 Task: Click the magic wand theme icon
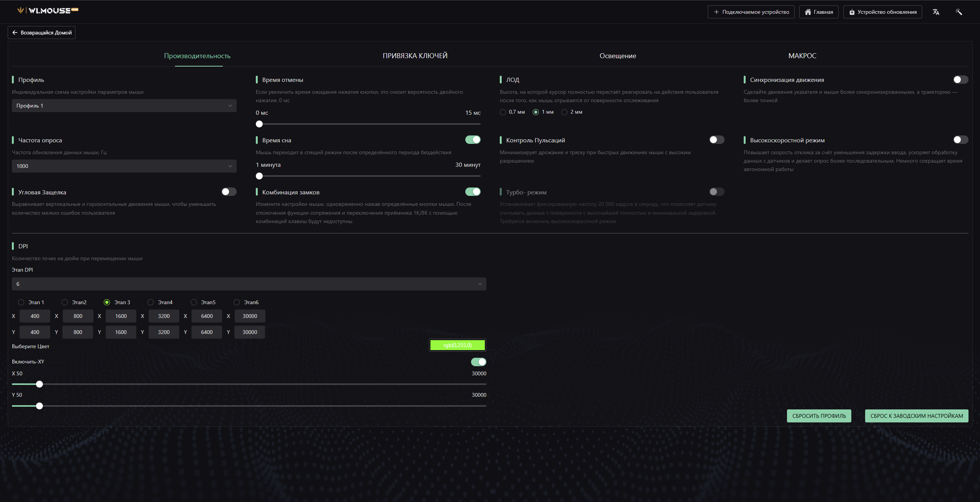point(959,12)
